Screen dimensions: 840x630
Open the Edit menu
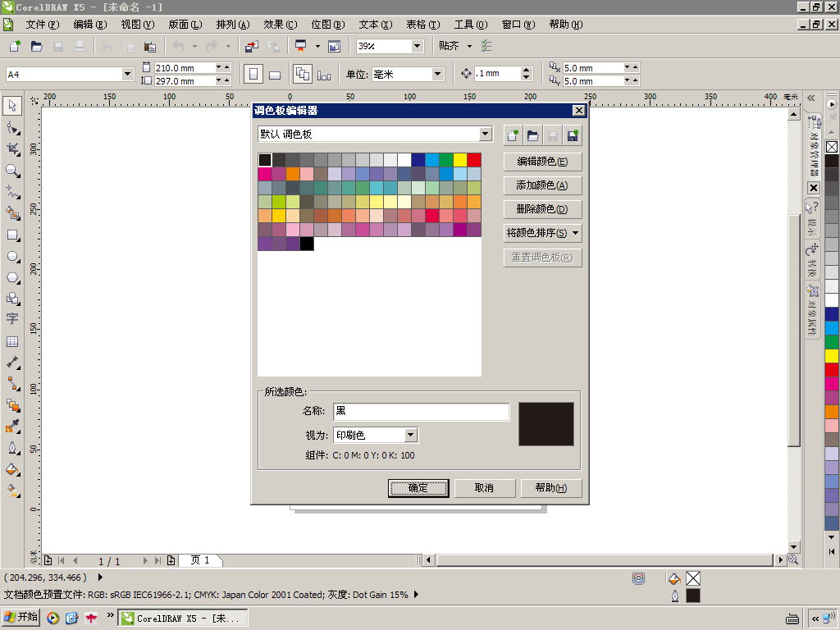90,25
